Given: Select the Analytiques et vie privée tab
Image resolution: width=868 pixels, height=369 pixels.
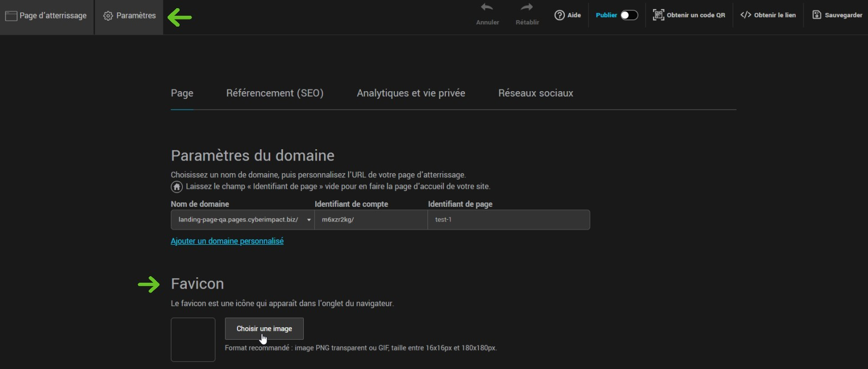Looking at the screenshot, I should coord(411,93).
